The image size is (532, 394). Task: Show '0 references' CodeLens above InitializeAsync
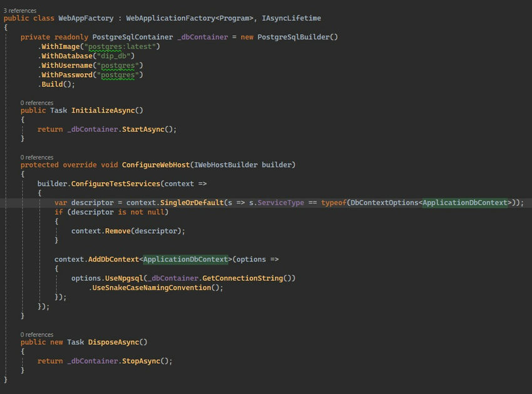(37, 103)
